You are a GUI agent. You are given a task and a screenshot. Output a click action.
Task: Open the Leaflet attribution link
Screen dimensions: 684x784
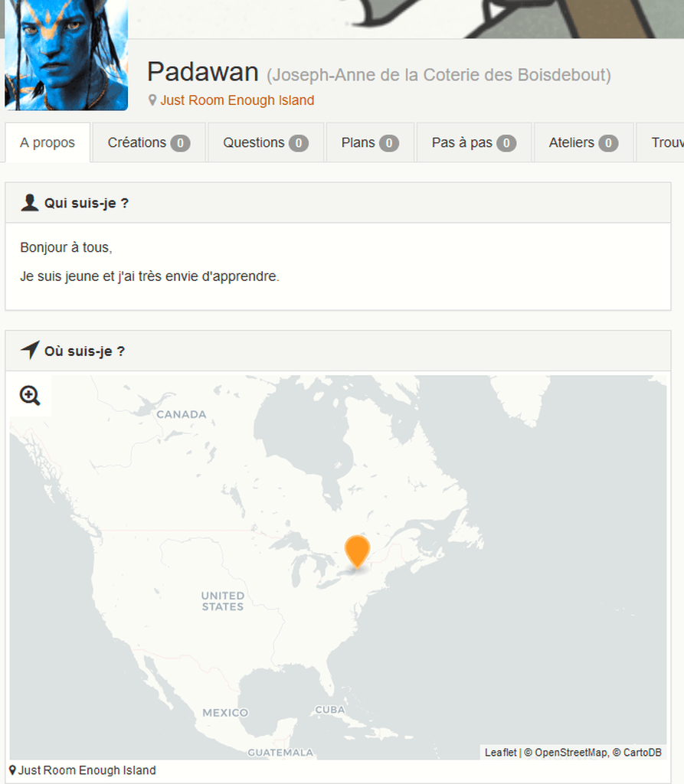[500, 753]
